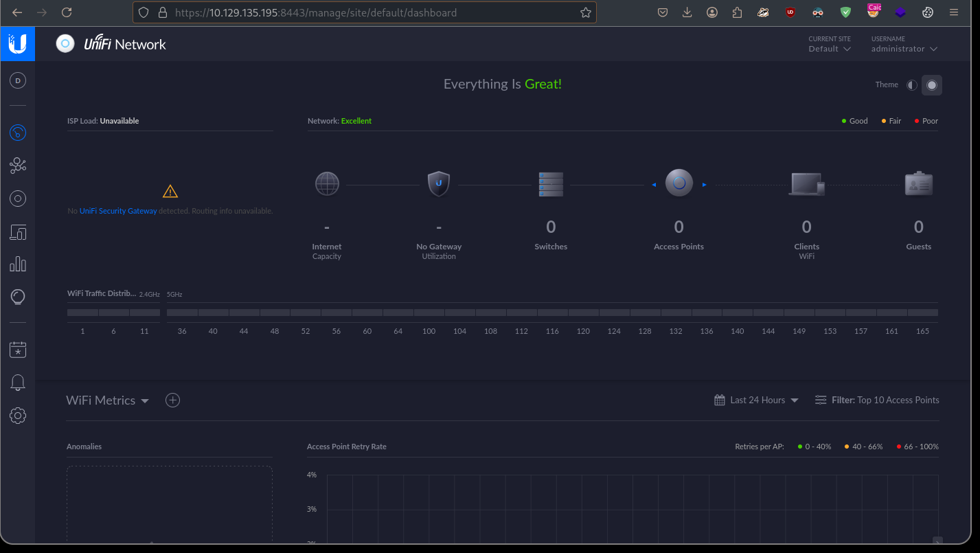Open the Statistics bar chart icon
Image resolution: width=980 pixels, height=553 pixels.
click(x=18, y=264)
